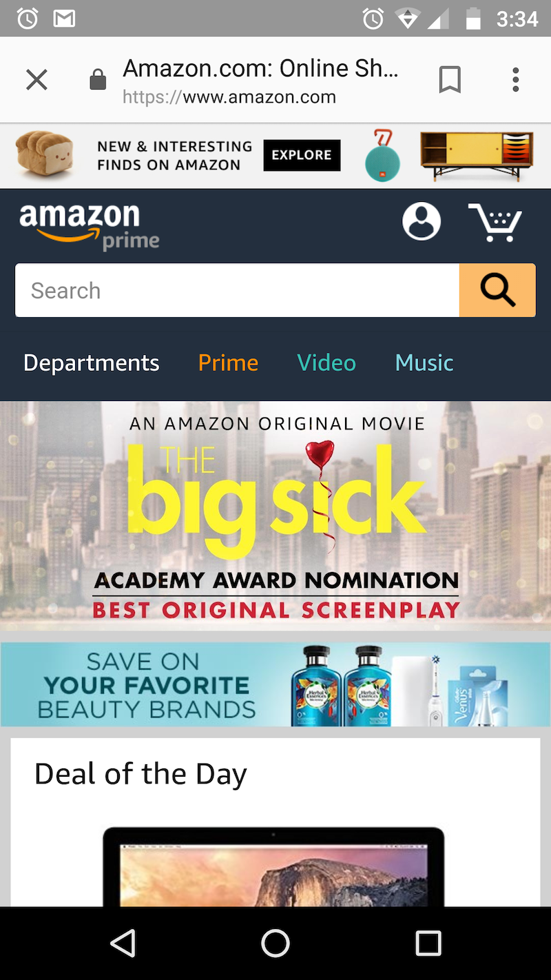Tap the padlock secure-site icon
Screen dimensions: 551x980
click(98, 80)
